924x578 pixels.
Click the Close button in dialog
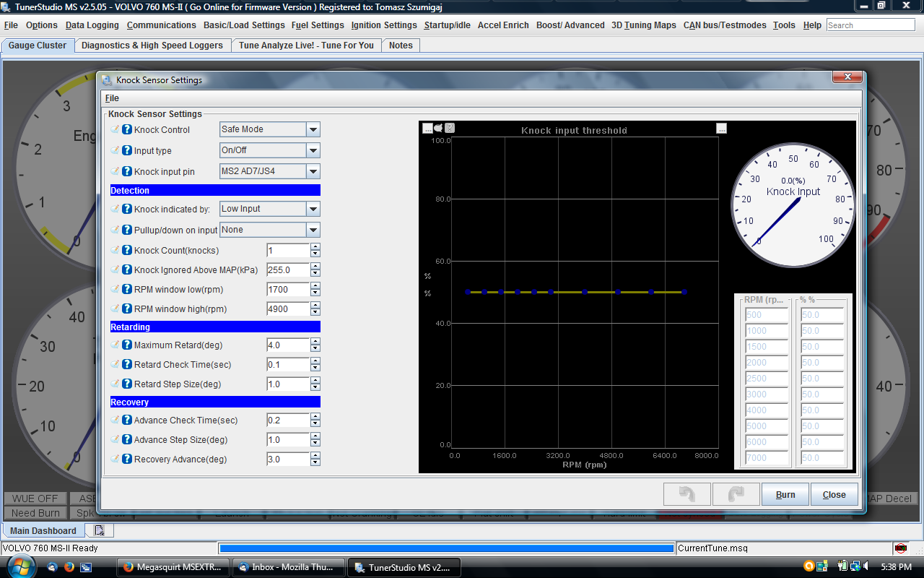click(834, 495)
